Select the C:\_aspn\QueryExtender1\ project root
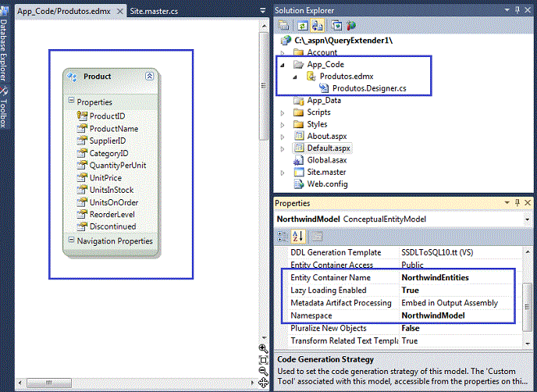537x392 pixels. click(x=343, y=41)
